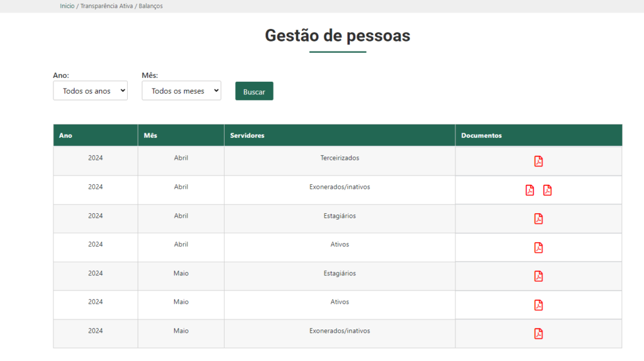
Task: Open the PDF for Abril Terceirizados
Action: coord(538,161)
